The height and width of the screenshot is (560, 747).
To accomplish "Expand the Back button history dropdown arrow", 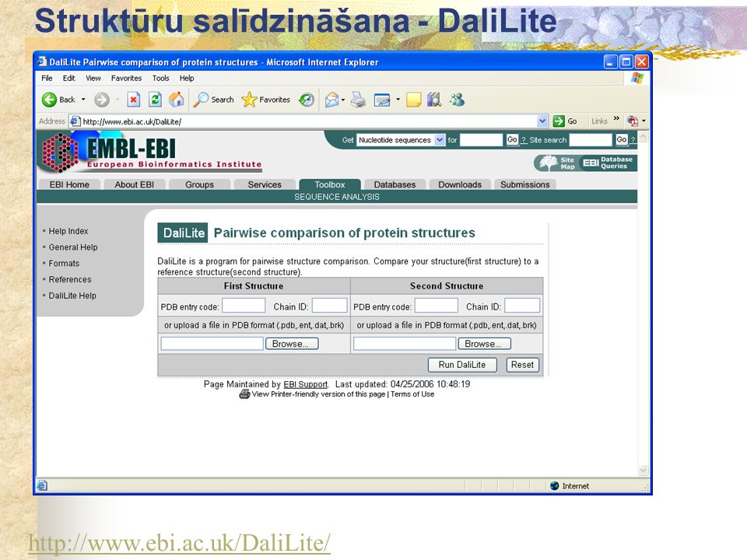I will point(83,100).
